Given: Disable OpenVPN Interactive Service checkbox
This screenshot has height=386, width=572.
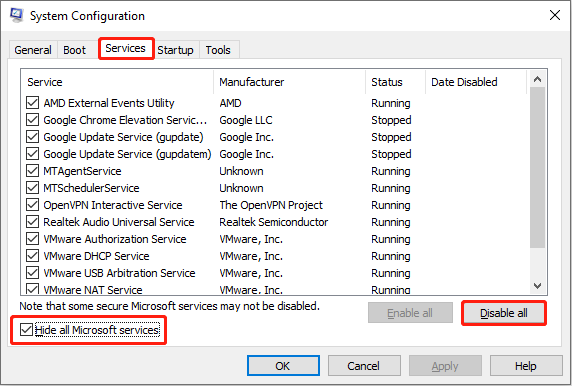Looking at the screenshot, I should click(32, 205).
